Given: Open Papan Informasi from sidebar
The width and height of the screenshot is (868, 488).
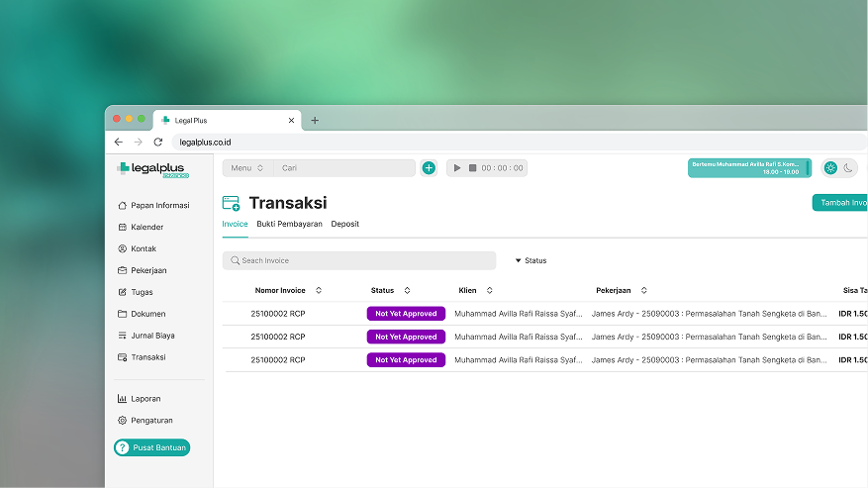Looking at the screenshot, I should [x=153, y=206].
